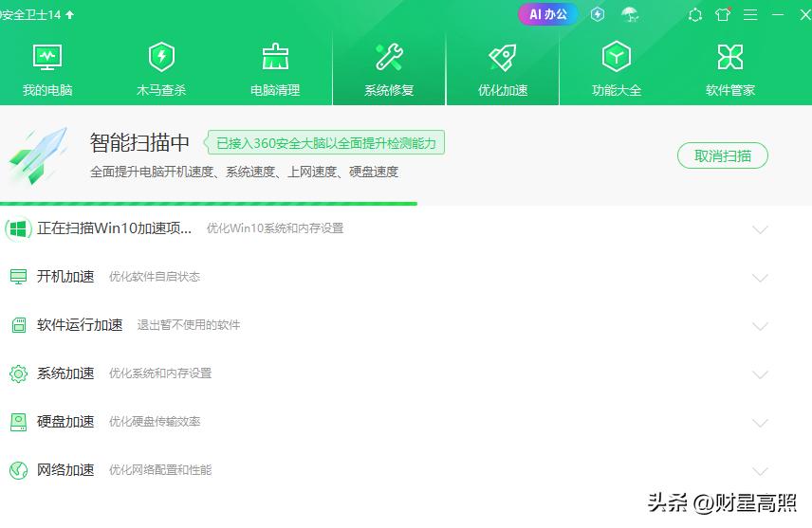
Task: Click 优化硬盘传输效率 description
Action: [155, 422]
